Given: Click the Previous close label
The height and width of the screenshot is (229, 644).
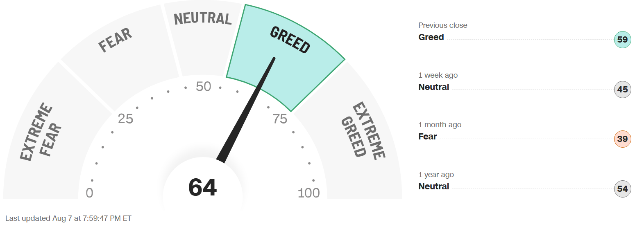Looking at the screenshot, I should 443,25.
